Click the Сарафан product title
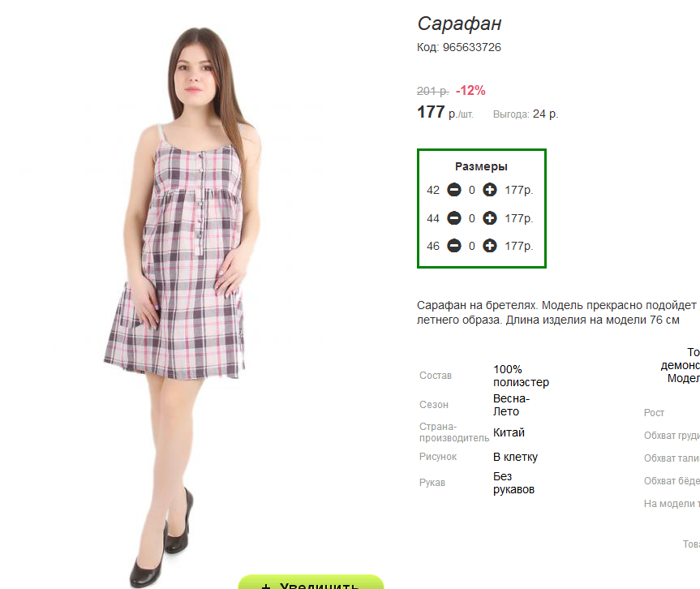Screen dimensions: 700x589 (459, 24)
